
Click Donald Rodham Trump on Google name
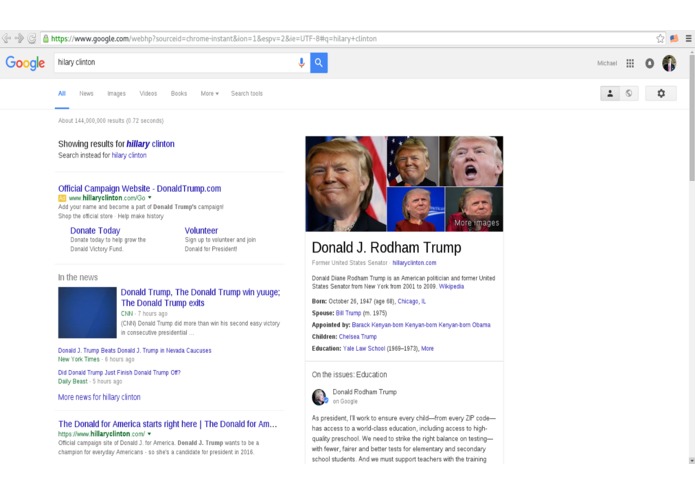pos(364,392)
